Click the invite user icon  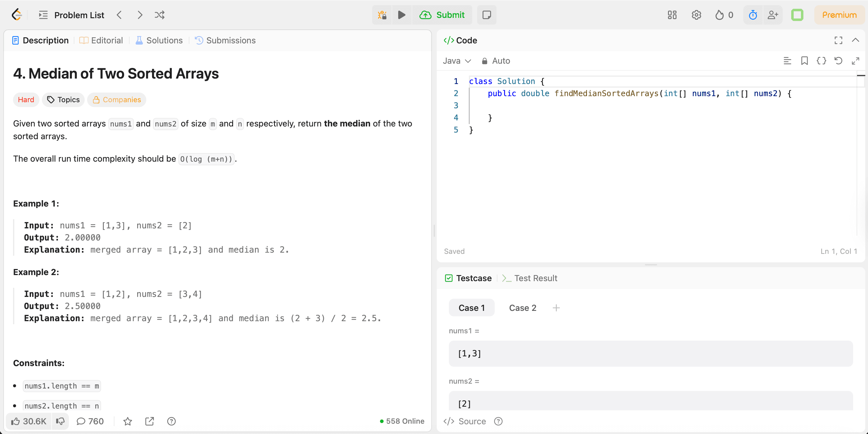coord(773,15)
